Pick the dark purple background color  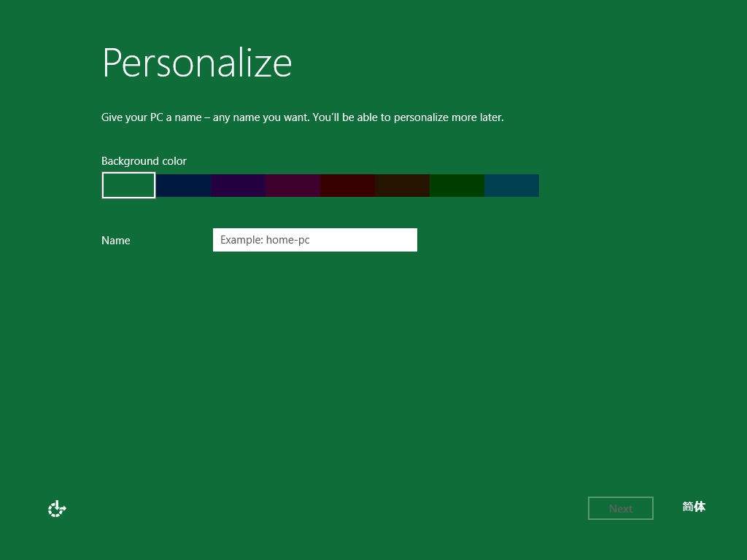pos(239,185)
